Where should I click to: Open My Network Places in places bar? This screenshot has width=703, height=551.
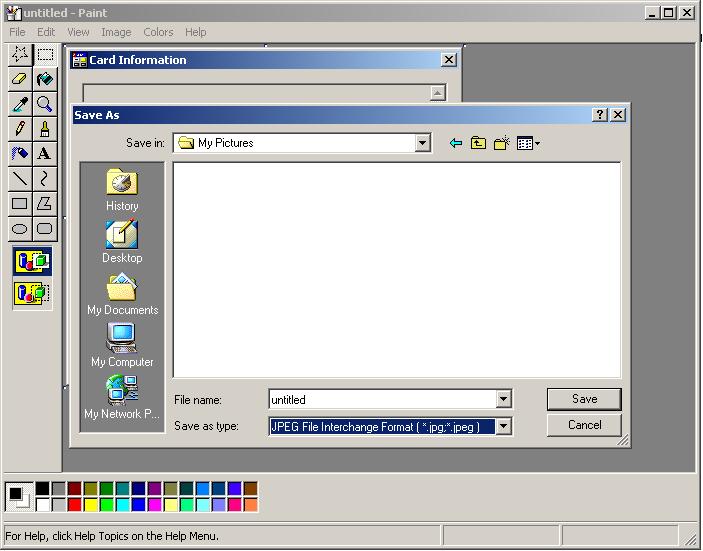click(122, 398)
